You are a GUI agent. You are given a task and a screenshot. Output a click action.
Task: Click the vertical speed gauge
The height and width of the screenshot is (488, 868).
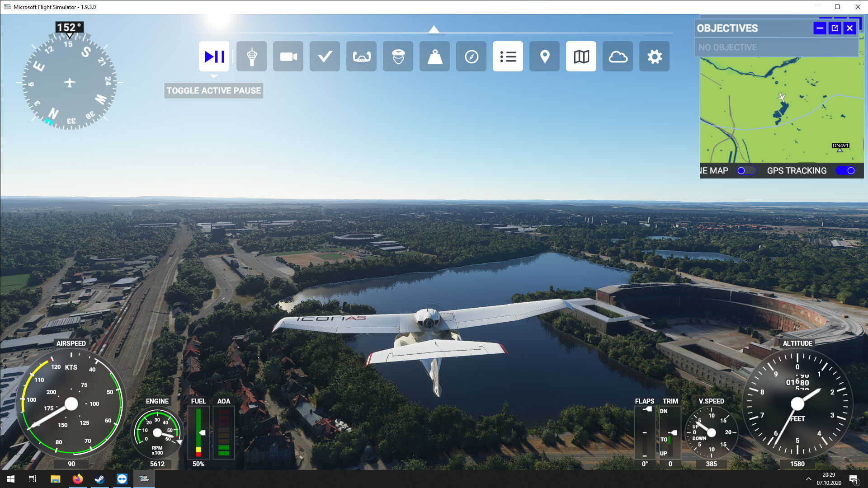pyautogui.click(x=712, y=433)
